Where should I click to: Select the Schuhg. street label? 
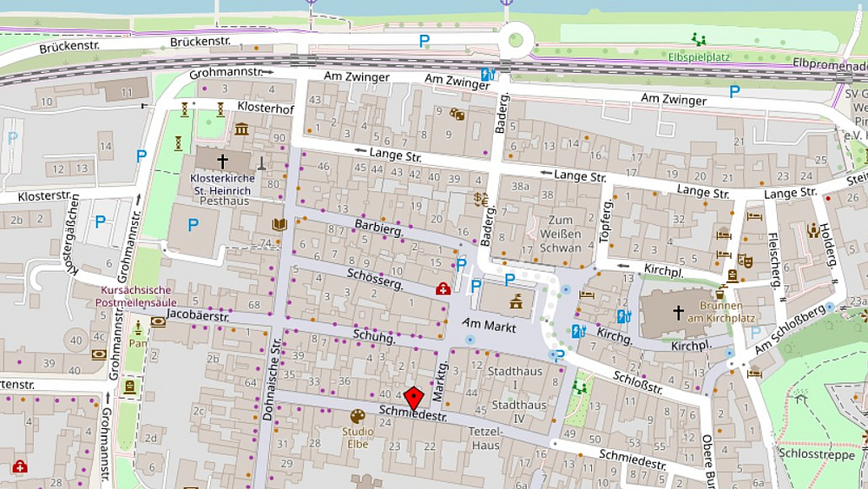374,335
